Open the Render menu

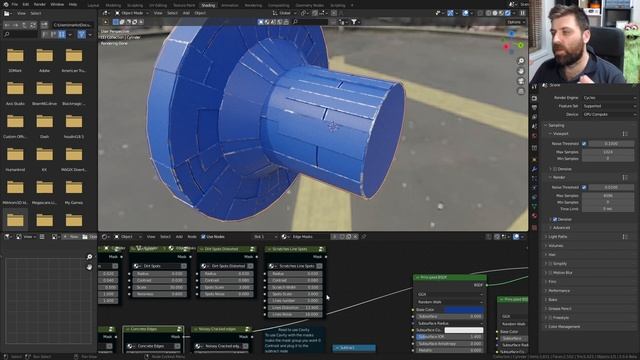(x=40, y=4)
